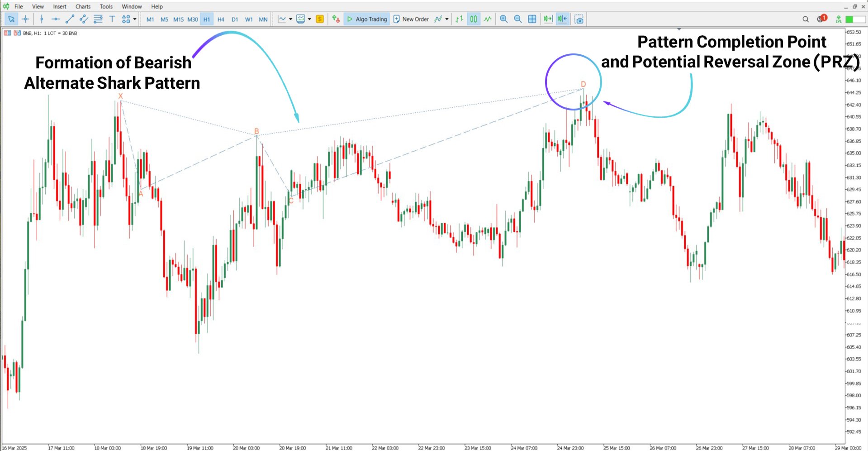Switch chart to candlesticks
This screenshot has height=451, width=868.
point(473,19)
